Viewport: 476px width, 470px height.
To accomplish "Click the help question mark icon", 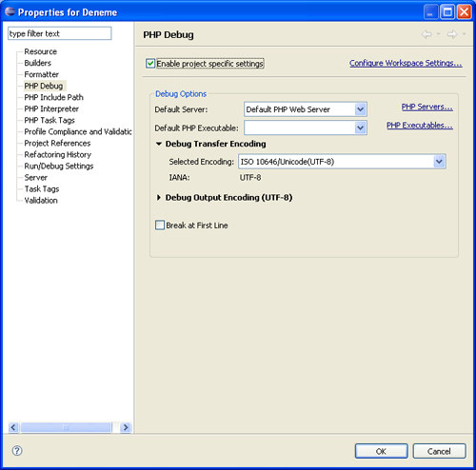I will 17,450.
